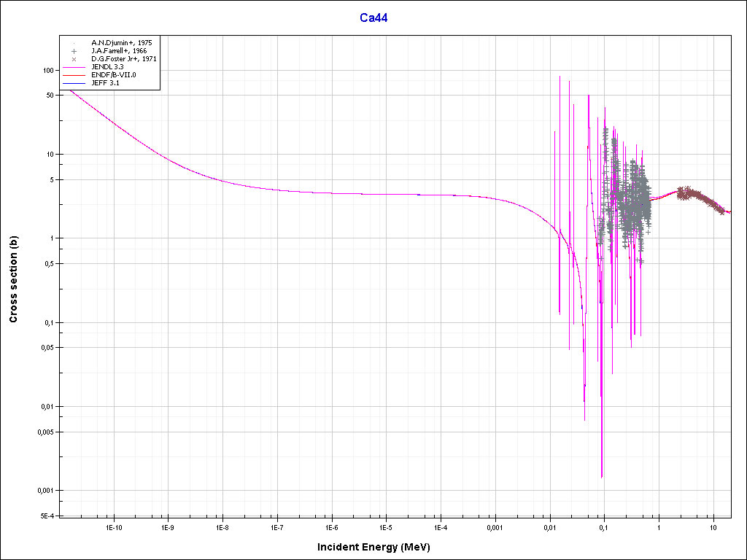Select the JEFF 3.1 legend label

point(105,83)
